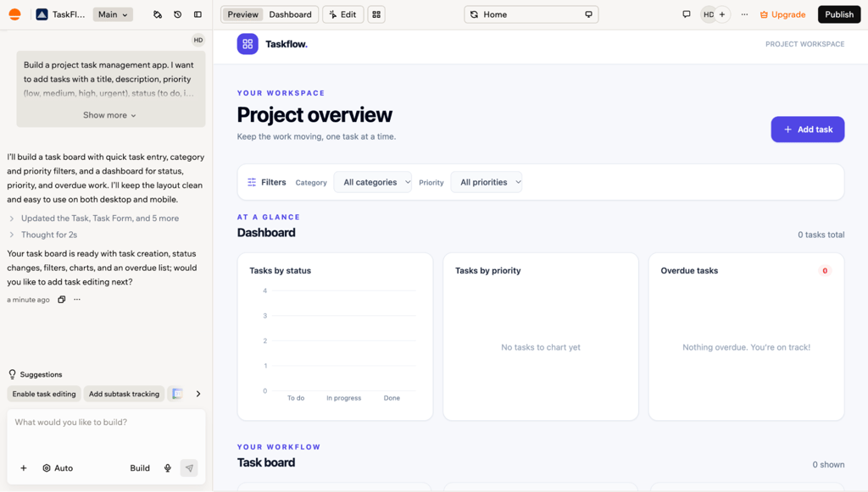Open the Auto model selector
Viewport: 868px width, 492px height.
[x=58, y=467]
